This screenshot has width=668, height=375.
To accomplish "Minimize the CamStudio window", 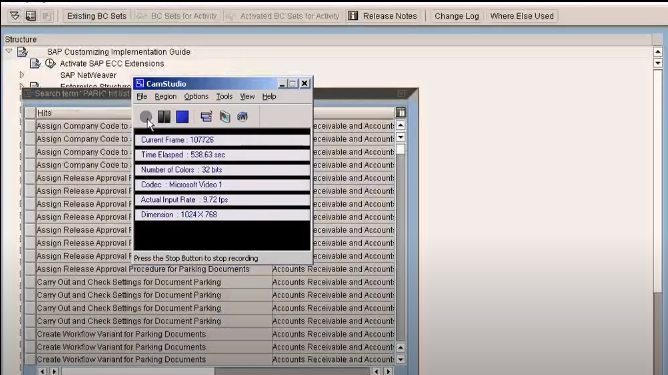I will (x=282, y=84).
